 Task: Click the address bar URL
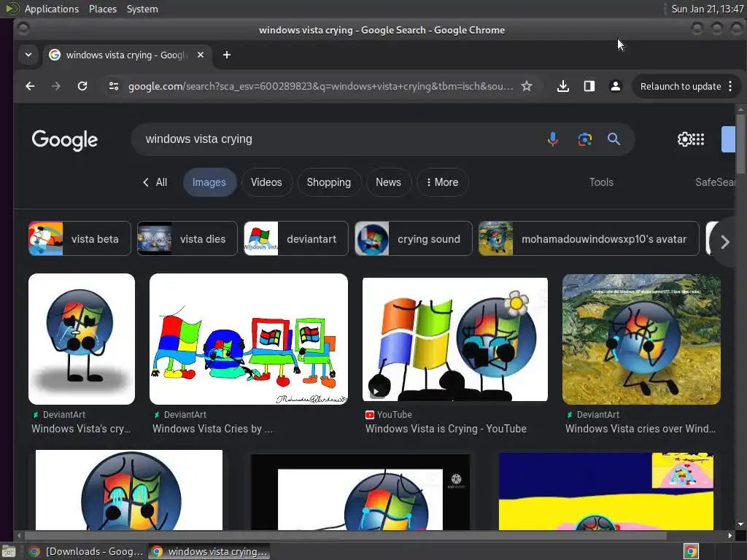click(321, 86)
